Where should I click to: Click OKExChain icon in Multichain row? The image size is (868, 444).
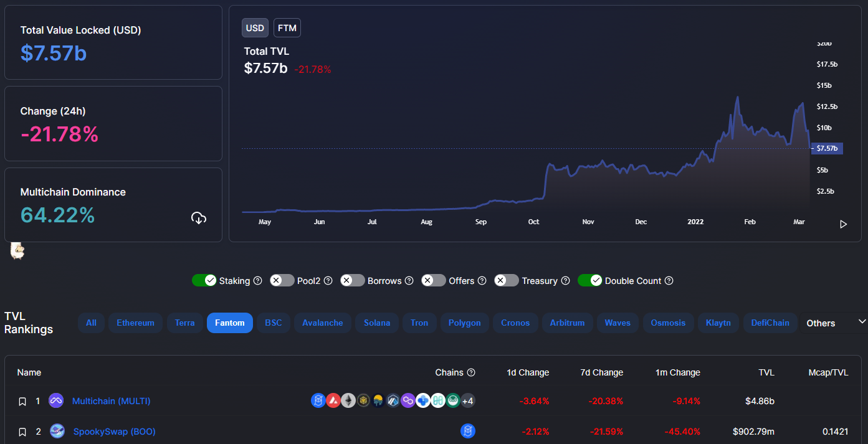(x=423, y=400)
